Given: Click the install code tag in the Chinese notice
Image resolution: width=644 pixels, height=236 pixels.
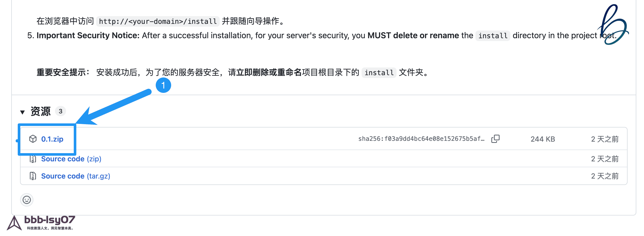Looking at the screenshot, I should 379,73.
